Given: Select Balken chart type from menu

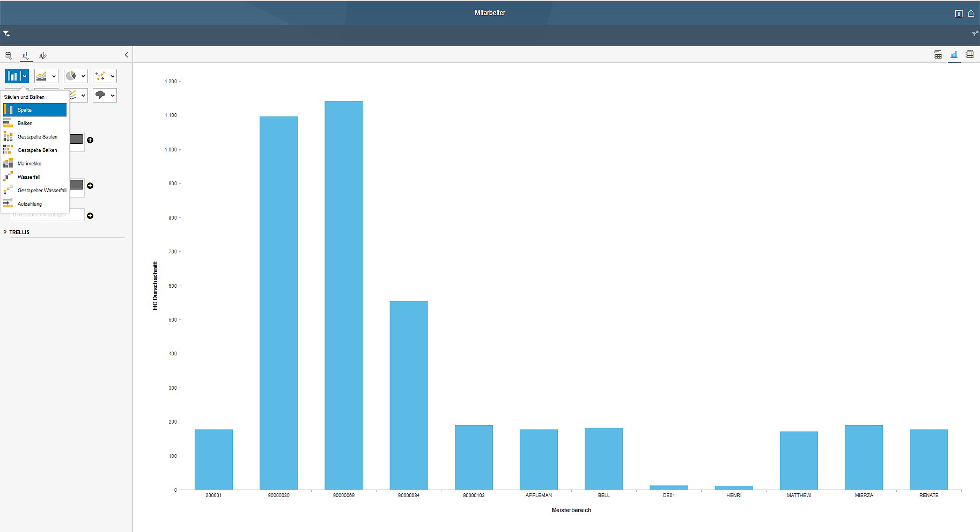Looking at the screenshot, I should pos(25,123).
